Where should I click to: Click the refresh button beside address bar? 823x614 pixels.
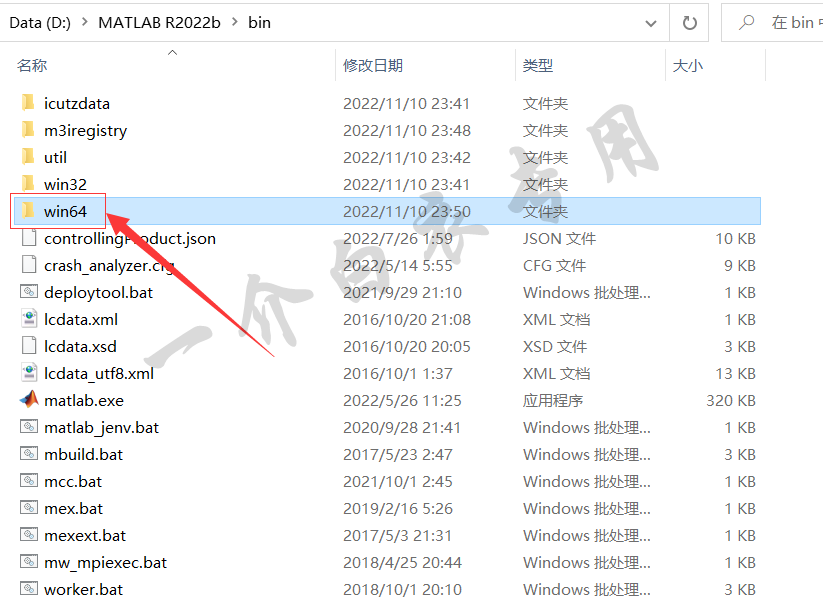click(689, 23)
